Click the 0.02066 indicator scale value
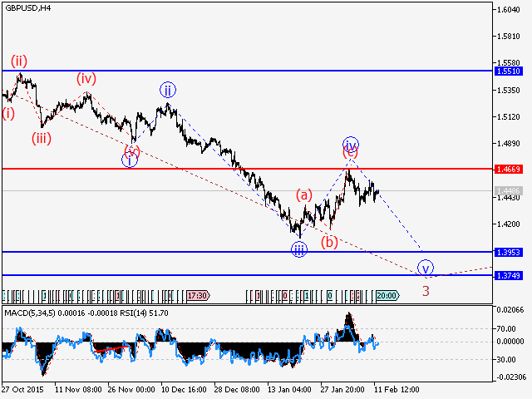The image size is (532, 399). click(x=510, y=309)
